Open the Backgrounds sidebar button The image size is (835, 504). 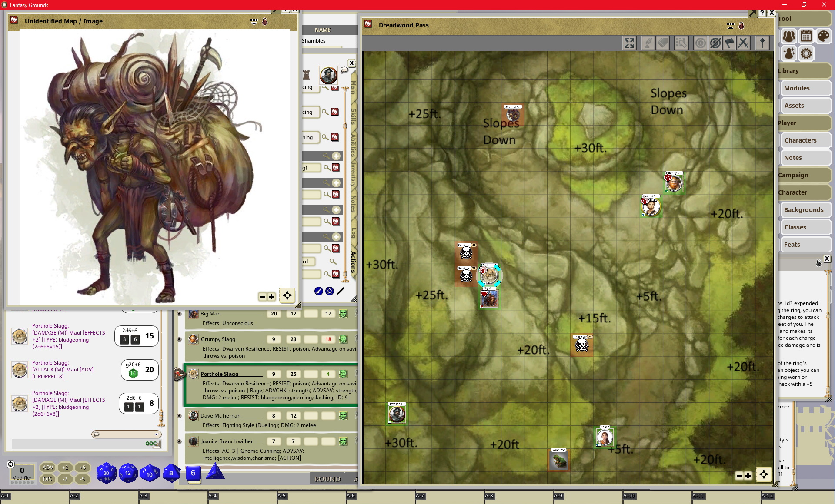[x=805, y=210]
